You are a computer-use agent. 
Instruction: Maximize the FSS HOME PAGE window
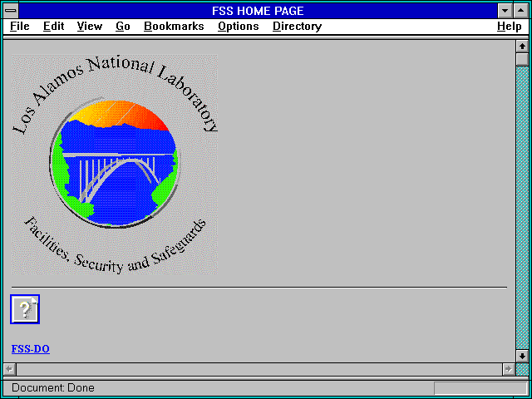click(521, 11)
